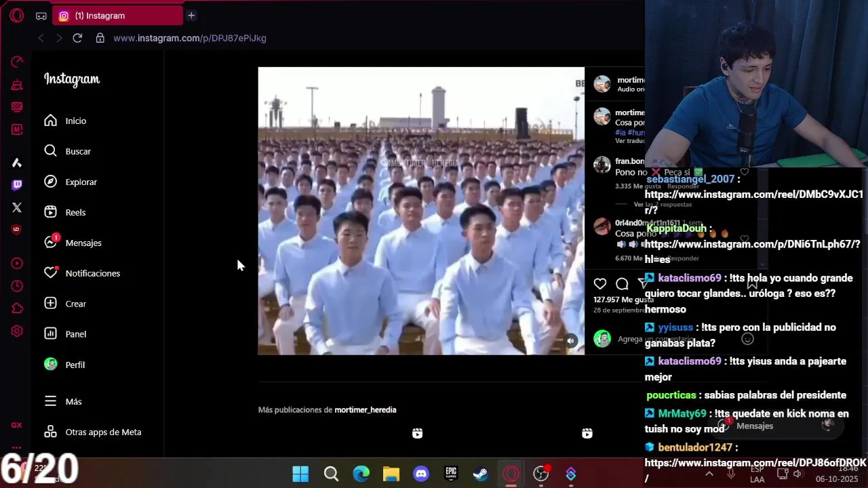Open Epic Games Launcher from taskbar
The height and width of the screenshot is (488, 868).
click(451, 474)
